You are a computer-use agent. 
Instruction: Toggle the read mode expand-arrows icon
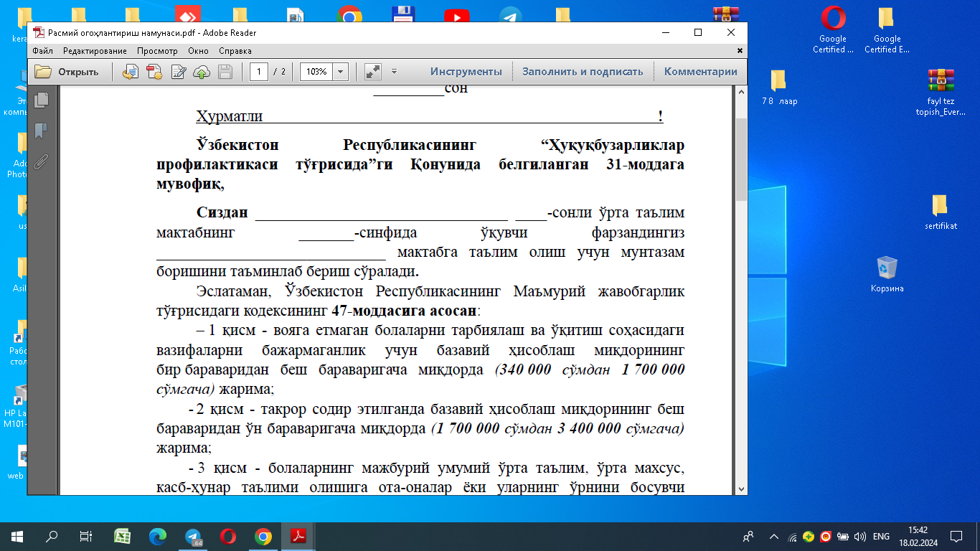click(372, 72)
